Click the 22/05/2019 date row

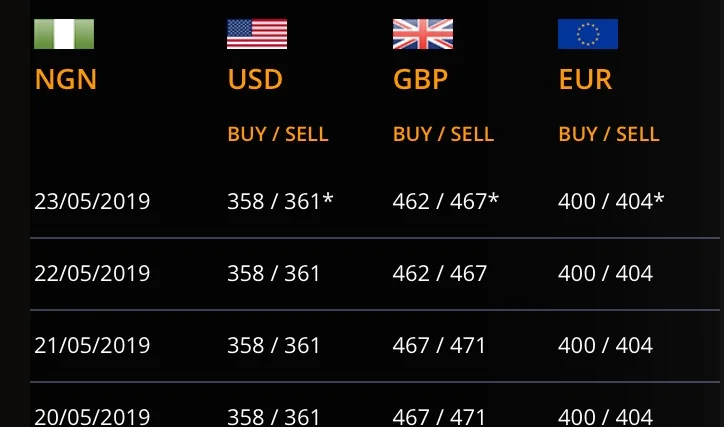pyautogui.click(x=92, y=273)
